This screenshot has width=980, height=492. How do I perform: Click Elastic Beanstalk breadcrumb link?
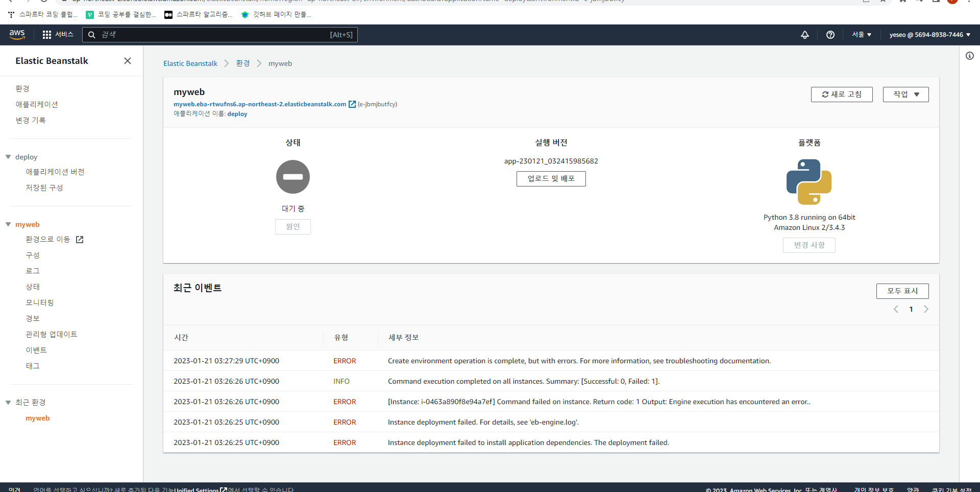point(190,63)
